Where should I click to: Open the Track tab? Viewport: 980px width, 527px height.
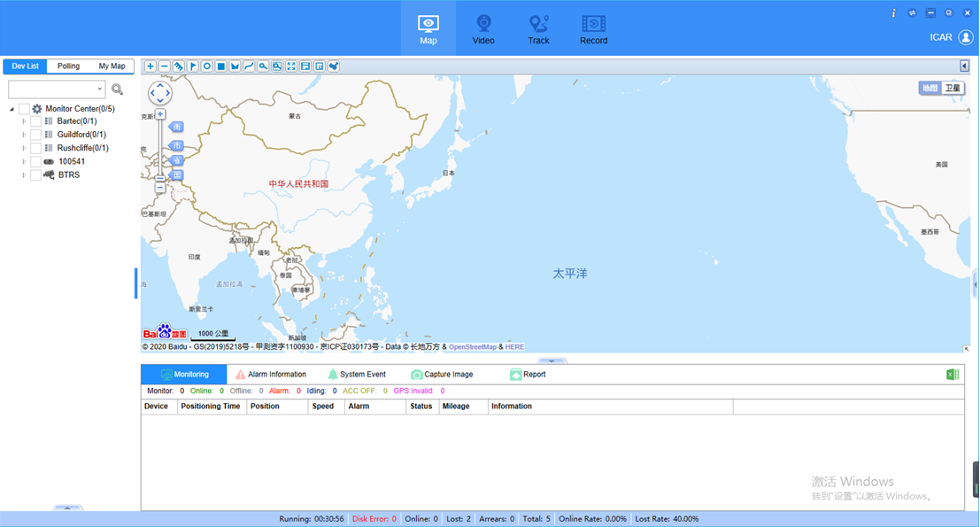coord(538,28)
